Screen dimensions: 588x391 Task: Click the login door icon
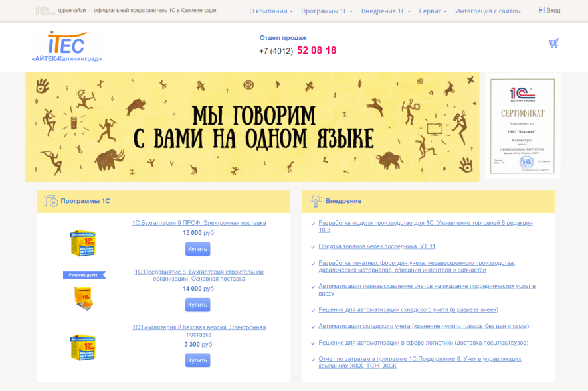point(541,10)
